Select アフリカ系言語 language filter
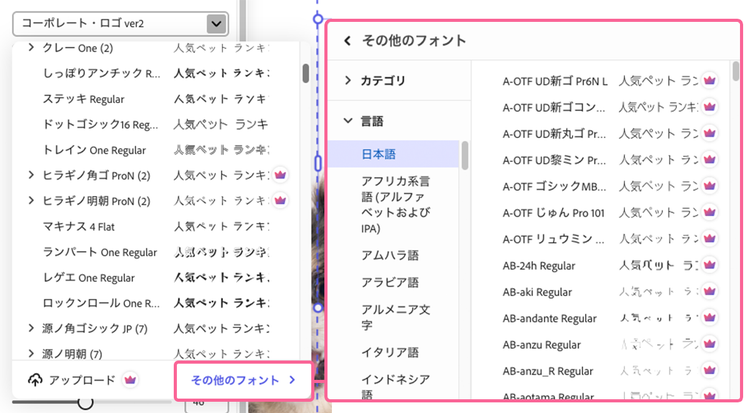 (394, 204)
